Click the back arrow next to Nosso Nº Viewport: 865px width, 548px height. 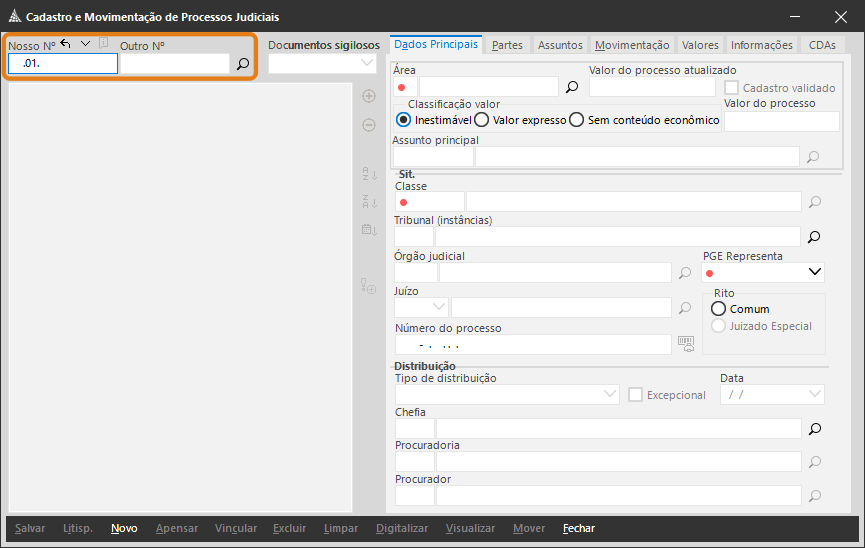pos(66,44)
